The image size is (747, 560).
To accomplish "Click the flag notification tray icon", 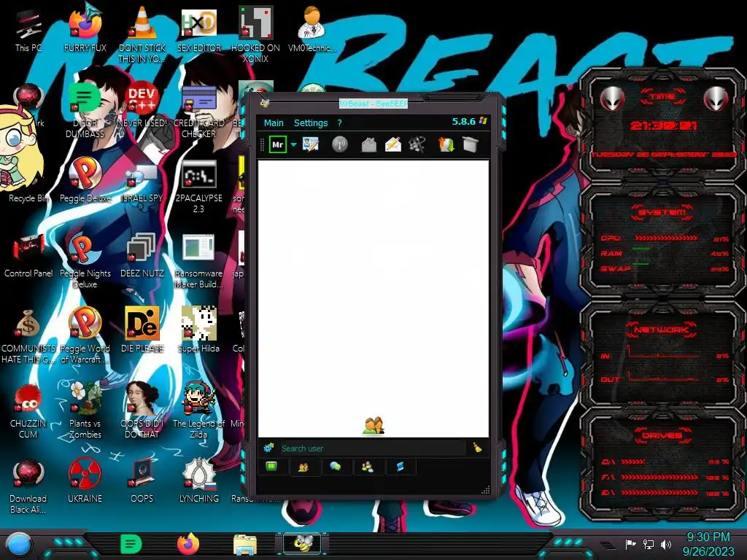I will pyautogui.click(x=631, y=544).
